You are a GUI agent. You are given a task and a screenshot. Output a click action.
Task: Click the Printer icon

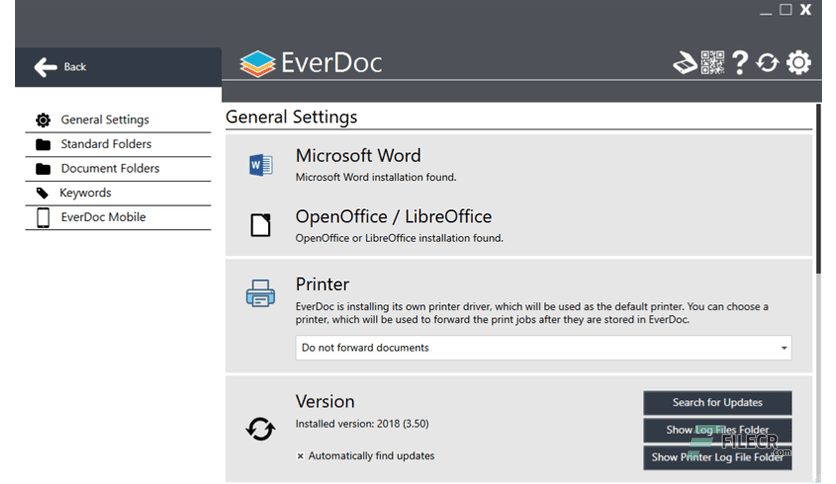pos(261,293)
